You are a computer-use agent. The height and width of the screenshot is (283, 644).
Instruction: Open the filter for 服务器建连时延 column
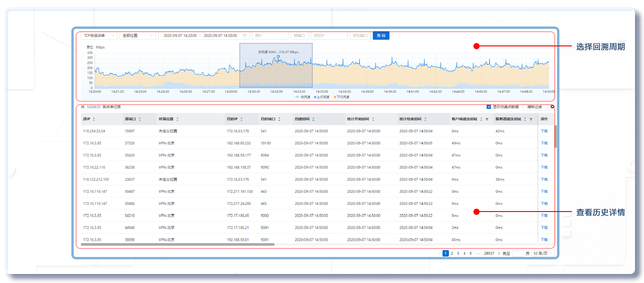point(531,119)
